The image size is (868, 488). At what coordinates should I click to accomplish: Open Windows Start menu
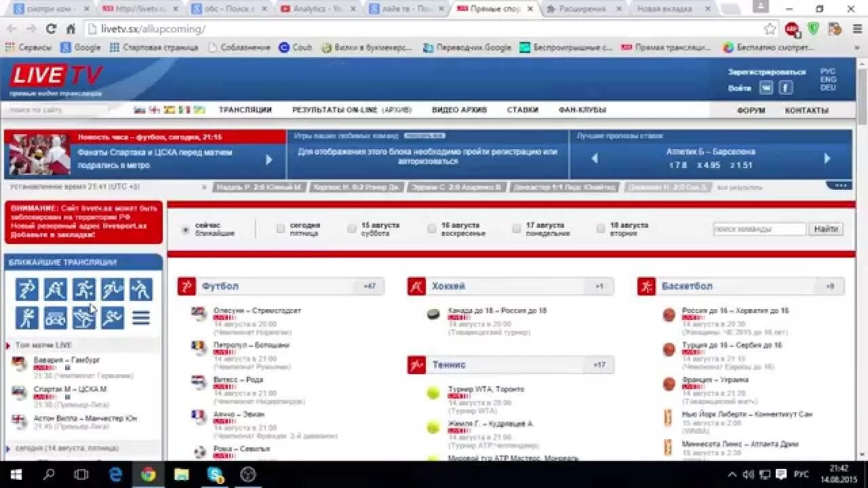point(16,474)
